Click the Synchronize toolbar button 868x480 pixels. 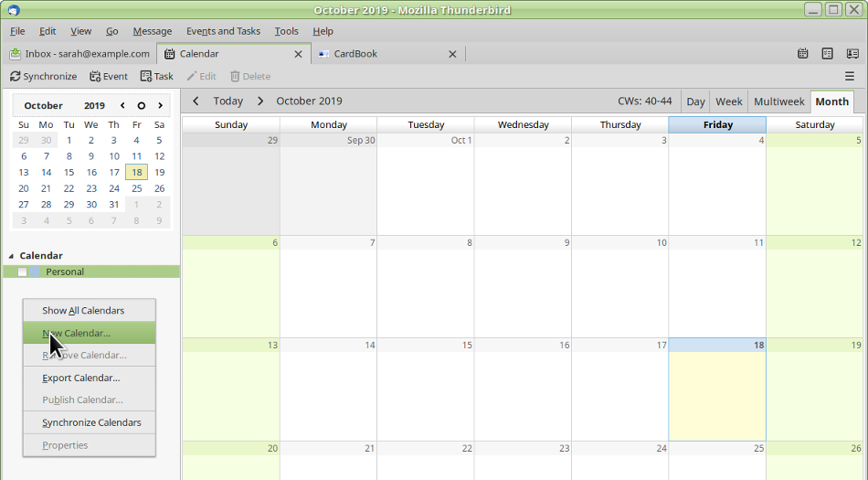click(x=43, y=77)
